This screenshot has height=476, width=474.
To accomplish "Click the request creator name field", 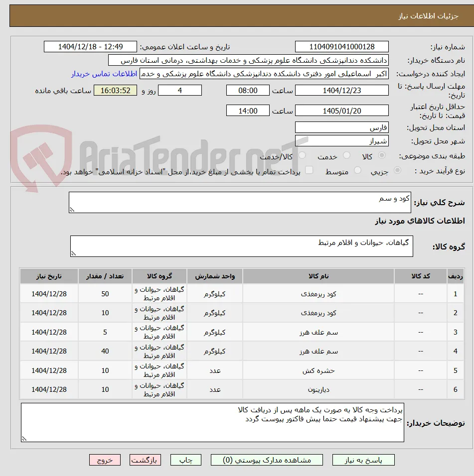I will (264, 74).
